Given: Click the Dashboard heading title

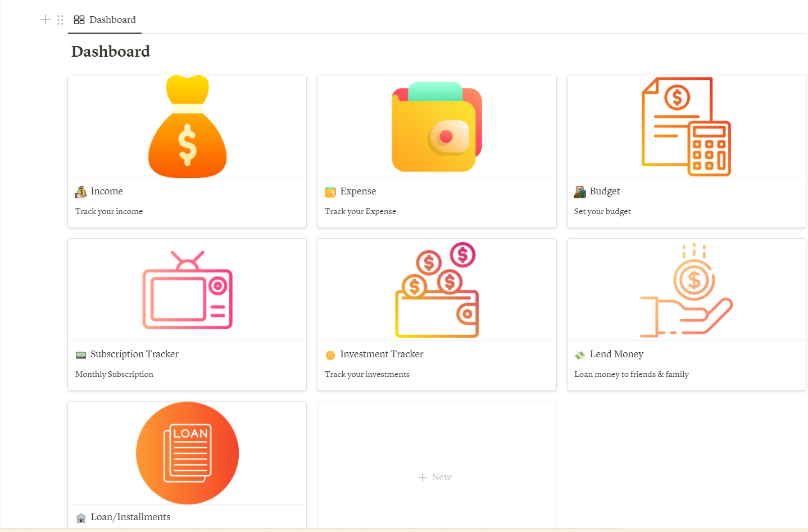Looking at the screenshot, I should (x=111, y=51).
